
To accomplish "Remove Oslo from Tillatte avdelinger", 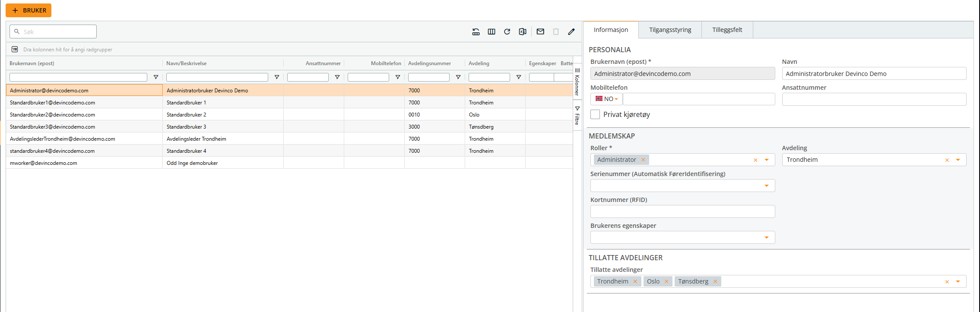I will [x=666, y=281].
